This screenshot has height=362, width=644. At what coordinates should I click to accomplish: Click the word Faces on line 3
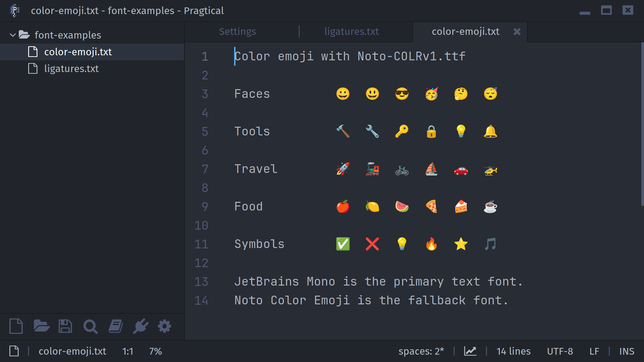(252, 94)
